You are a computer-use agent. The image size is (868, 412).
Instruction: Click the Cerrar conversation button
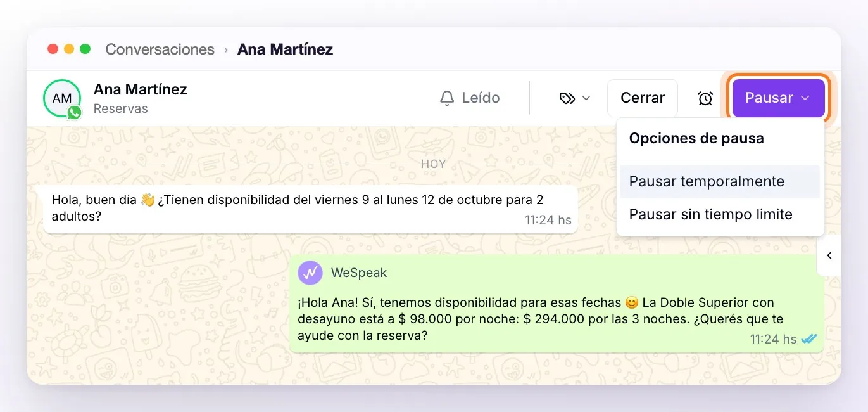[642, 98]
